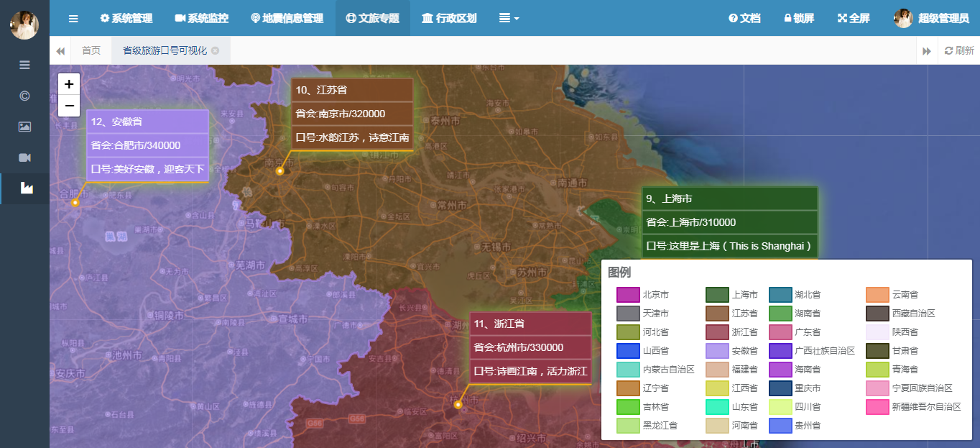Viewport: 980px width, 448px height.
Task: Click the 刷新 refresh button
Action: [x=959, y=50]
